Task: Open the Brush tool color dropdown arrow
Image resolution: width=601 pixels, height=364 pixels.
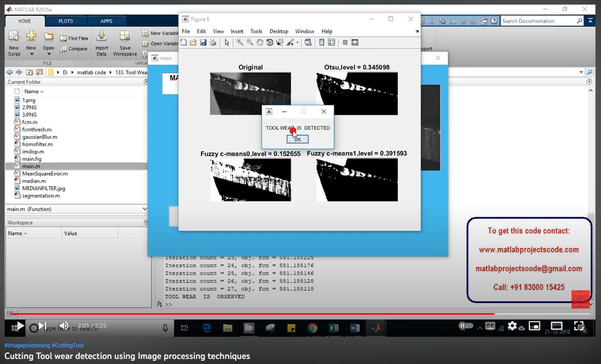Action: coord(297,42)
